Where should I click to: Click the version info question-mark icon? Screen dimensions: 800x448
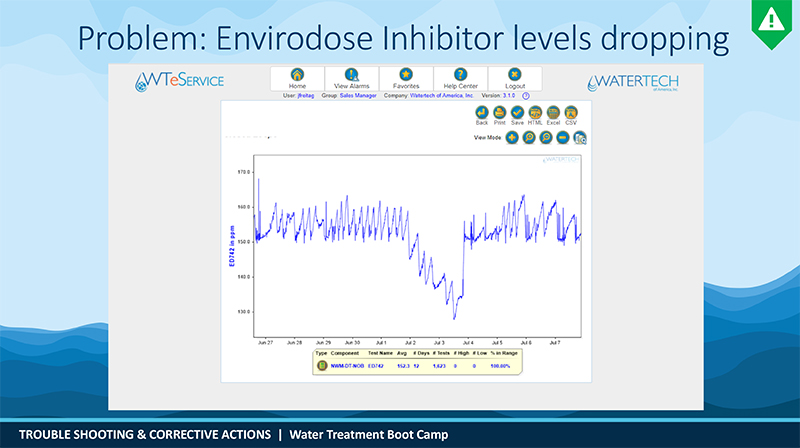[x=526, y=95]
